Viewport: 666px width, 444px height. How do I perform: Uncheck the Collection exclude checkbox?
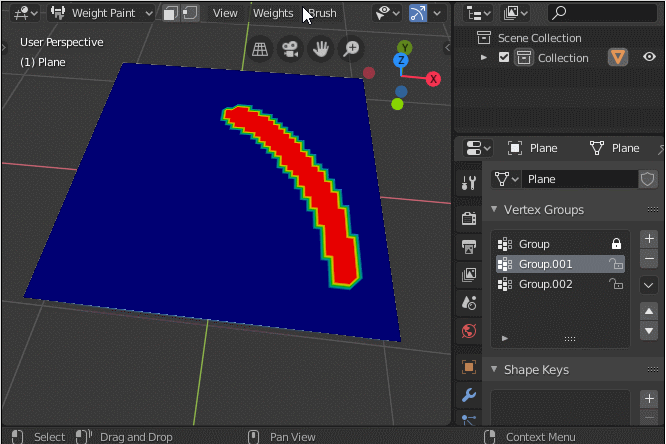504,57
